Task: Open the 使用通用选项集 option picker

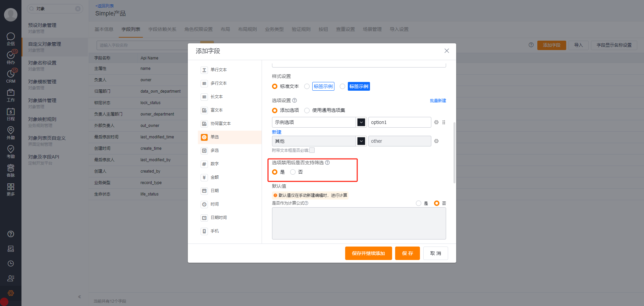Action: pos(307,110)
